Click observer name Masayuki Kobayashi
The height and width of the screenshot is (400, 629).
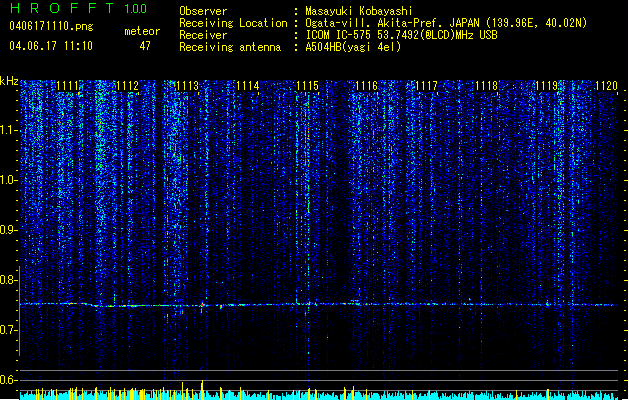(x=359, y=11)
